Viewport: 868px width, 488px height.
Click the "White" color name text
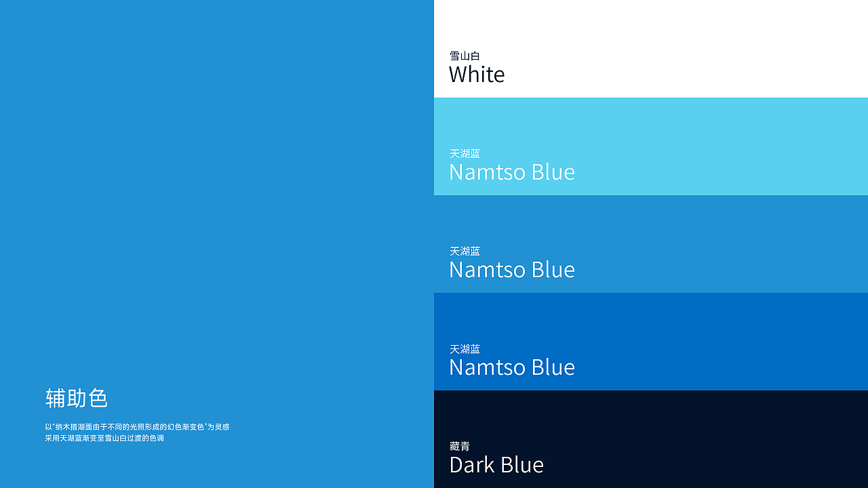(477, 74)
